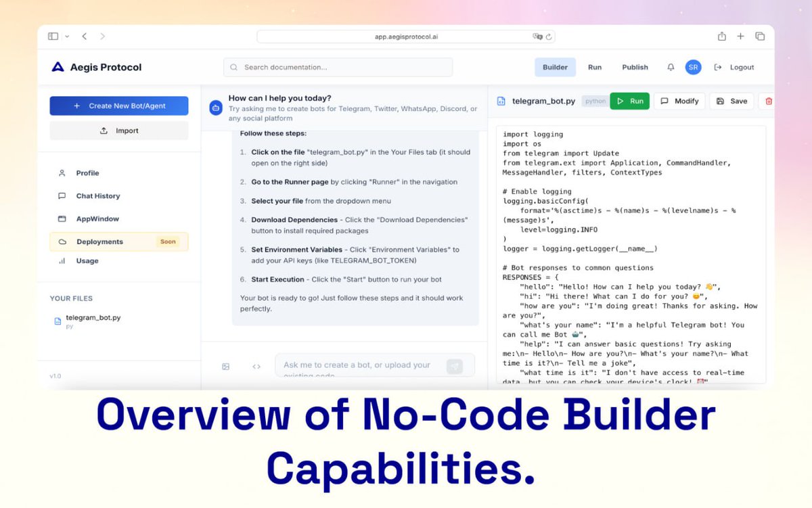The height and width of the screenshot is (508, 812).
Task: Click the AppWindow icon
Action: (x=62, y=219)
